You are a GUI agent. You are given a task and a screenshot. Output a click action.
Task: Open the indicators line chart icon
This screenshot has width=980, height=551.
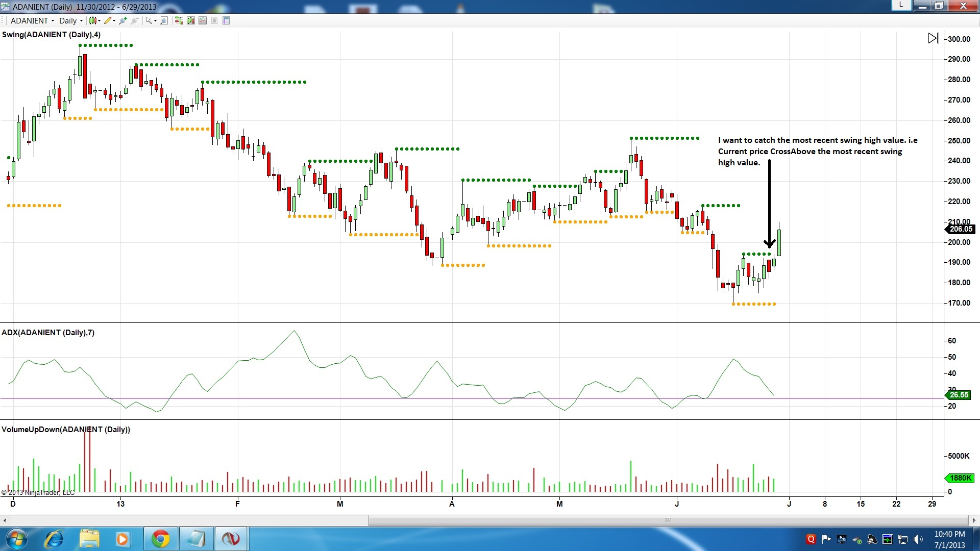tap(203, 20)
